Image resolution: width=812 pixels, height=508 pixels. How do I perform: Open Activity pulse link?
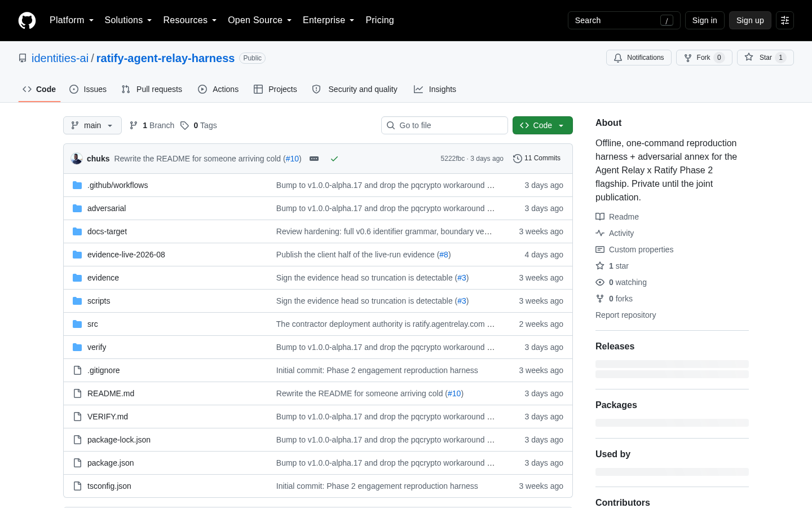tap(615, 233)
